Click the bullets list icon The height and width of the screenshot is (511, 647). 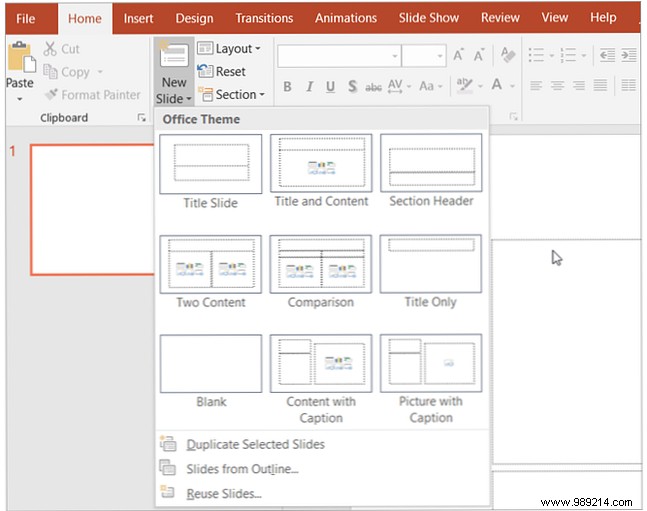click(x=536, y=55)
